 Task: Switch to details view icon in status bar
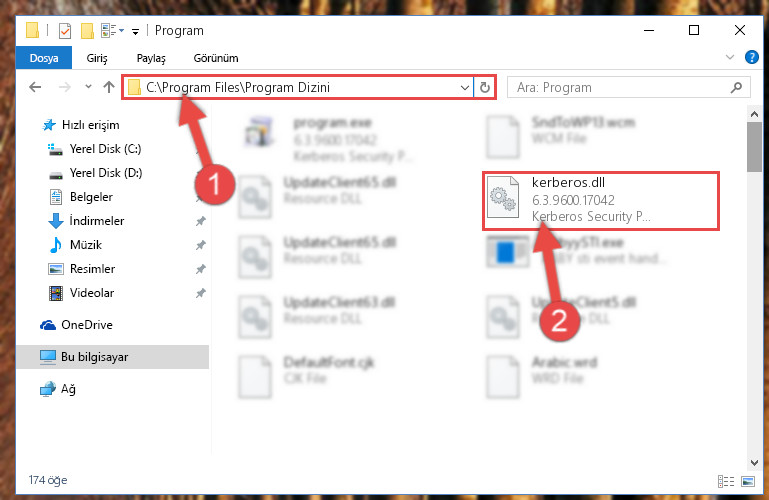click(726, 481)
